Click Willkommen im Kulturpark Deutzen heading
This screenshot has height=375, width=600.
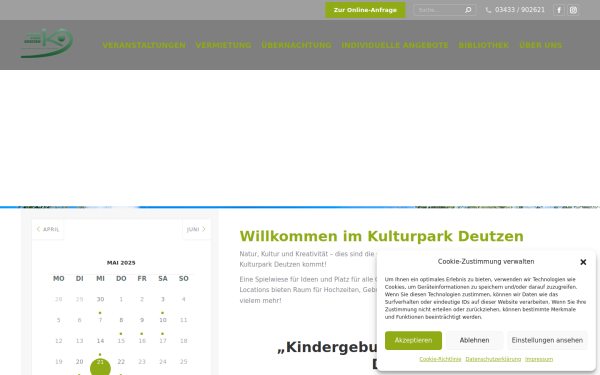[x=382, y=236]
